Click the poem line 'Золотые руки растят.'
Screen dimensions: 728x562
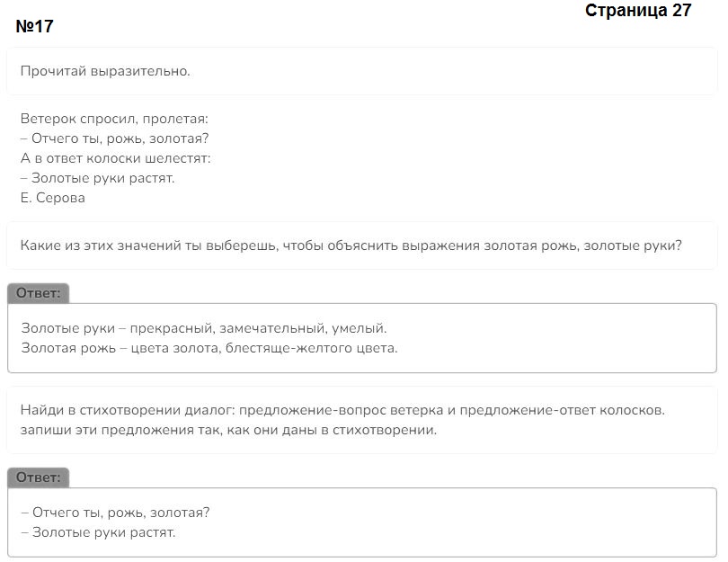coord(97,178)
